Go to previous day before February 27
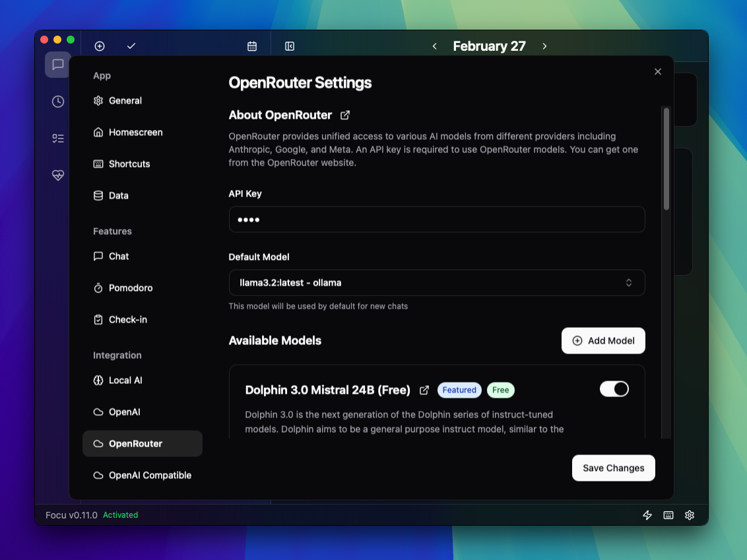The width and height of the screenshot is (747, 560). click(434, 46)
